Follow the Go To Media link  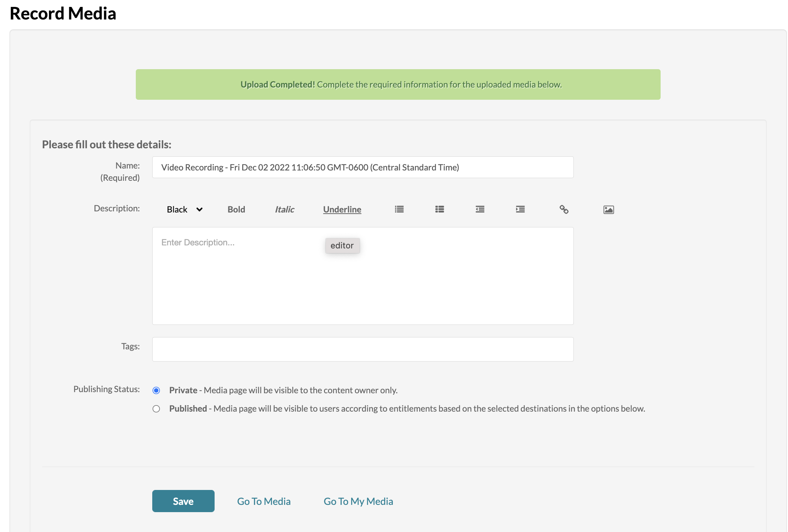[264, 501]
